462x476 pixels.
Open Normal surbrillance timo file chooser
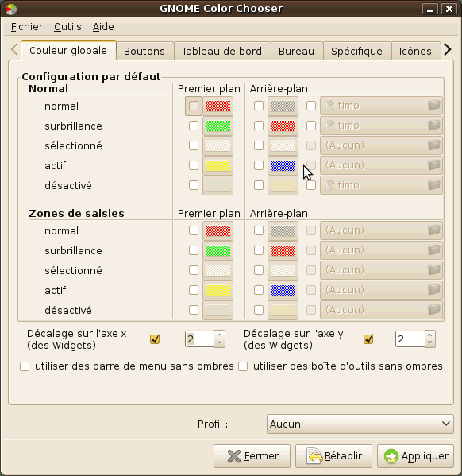[x=381, y=126]
